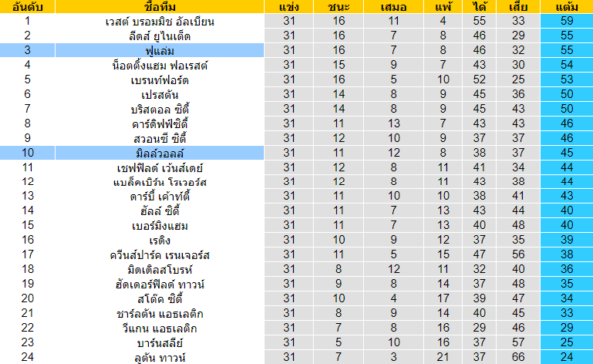Image resolution: width=593 pixels, height=364 pixels.
Task: Select team name สโต๊ค ซิตี้
Action: [x=160, y=299]
